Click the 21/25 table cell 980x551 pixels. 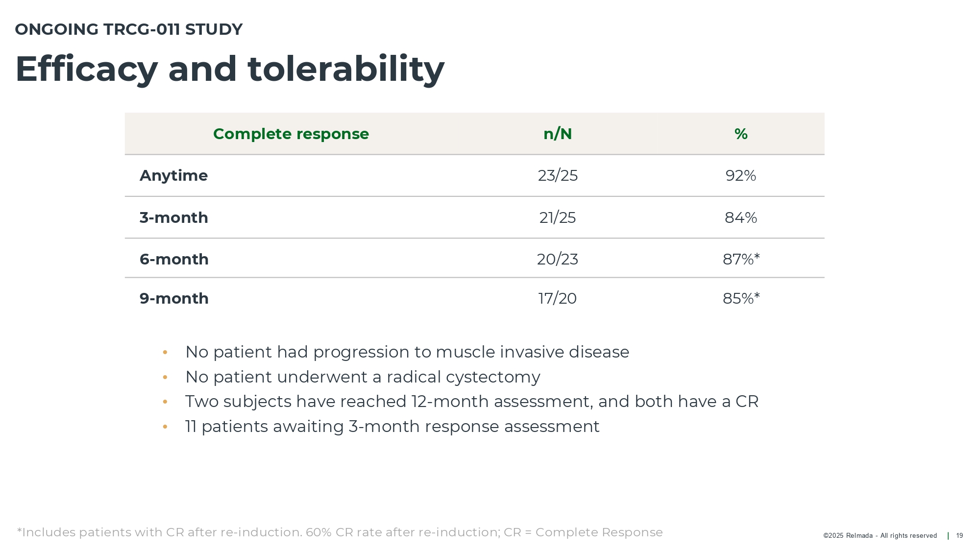(x=558, y=217)
